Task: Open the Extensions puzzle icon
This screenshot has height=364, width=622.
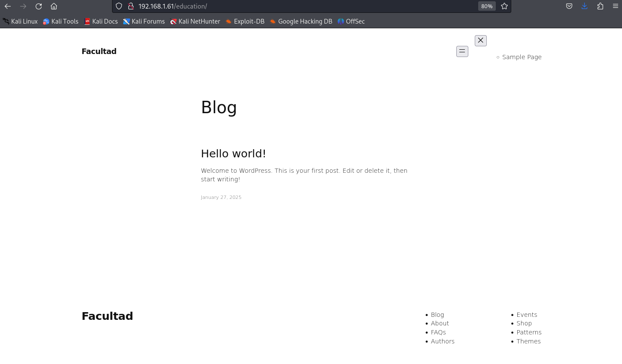Action: (x=600, y=6)
